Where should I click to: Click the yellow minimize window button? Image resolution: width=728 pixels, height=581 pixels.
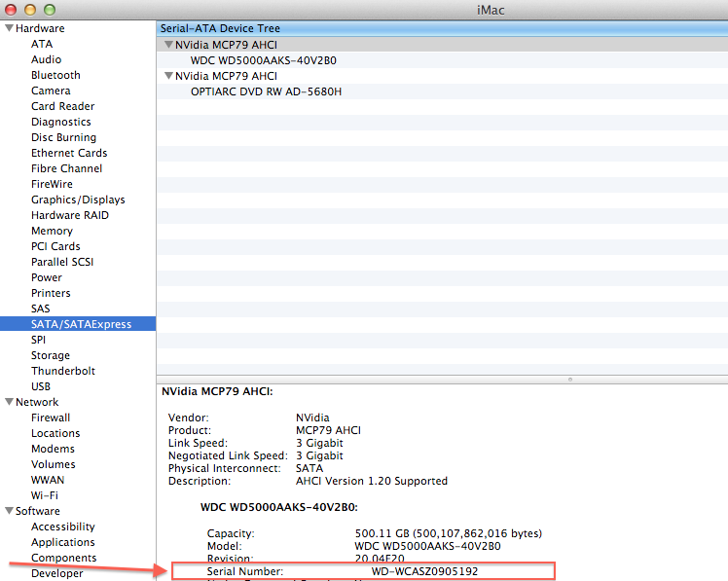[30, 10]
